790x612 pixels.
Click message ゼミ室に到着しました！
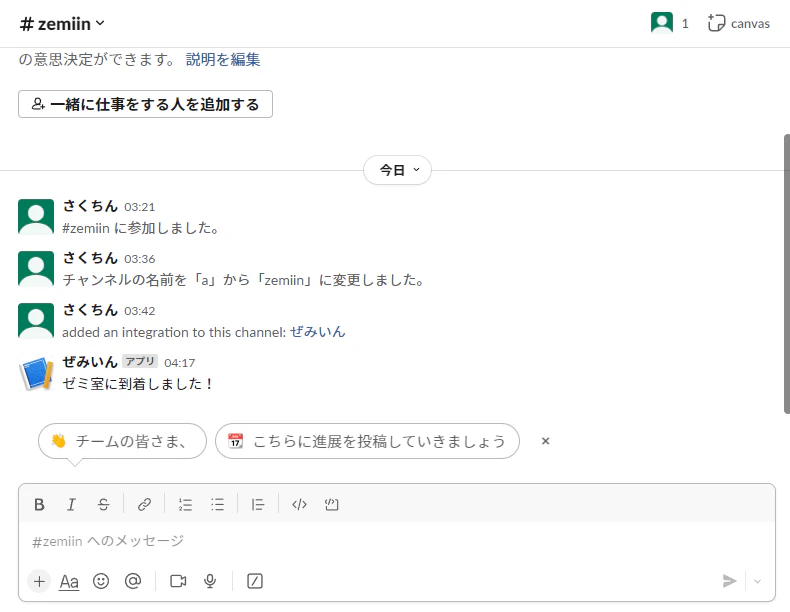click(138, 384)
